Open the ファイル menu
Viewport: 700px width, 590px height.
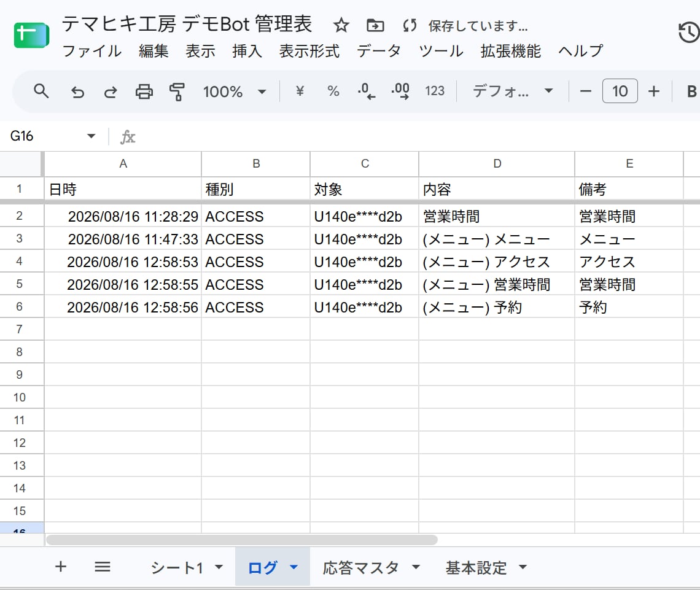click(91, 51)
